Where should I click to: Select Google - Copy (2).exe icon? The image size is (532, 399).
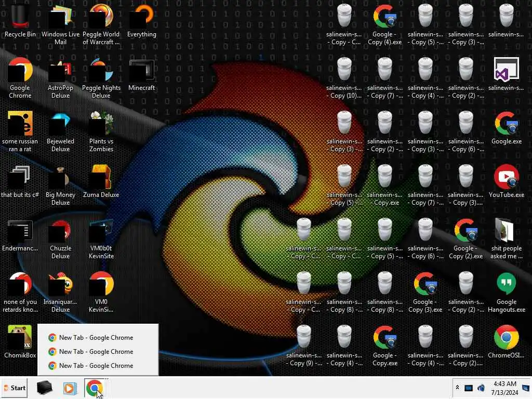[x=466, y=238]
